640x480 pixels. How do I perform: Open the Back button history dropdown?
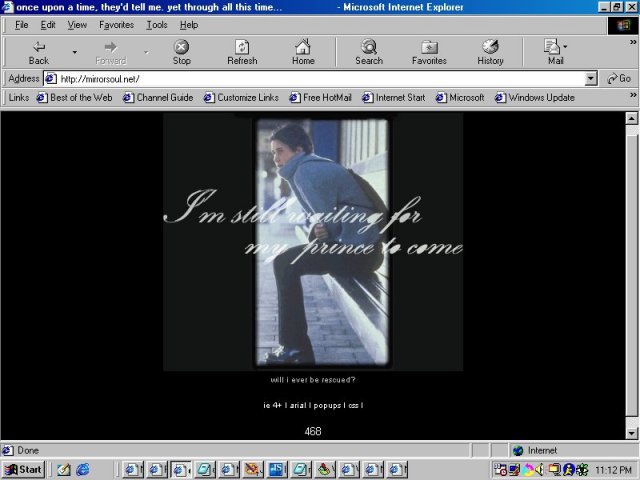pyautogui.click(x=74, y=52)
